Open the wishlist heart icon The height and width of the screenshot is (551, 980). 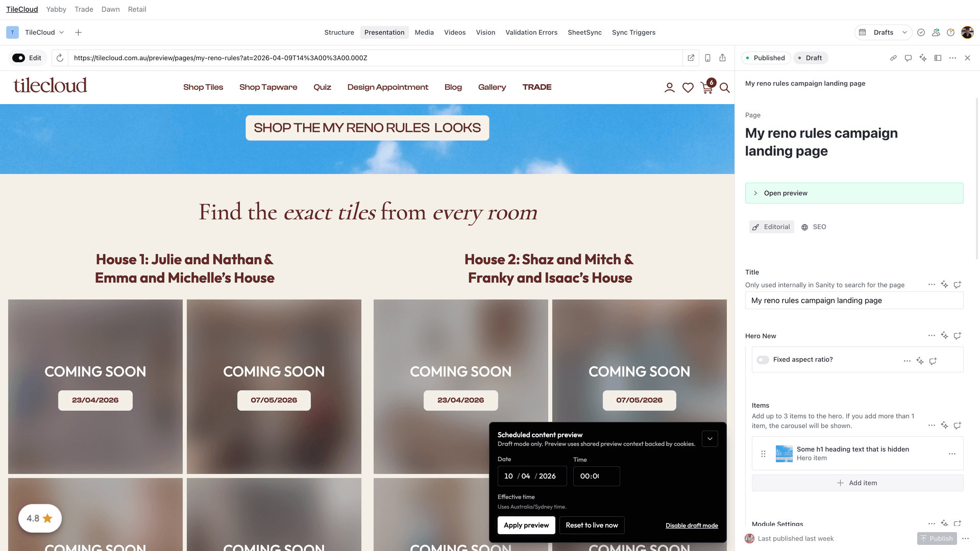(x=688, y=88)
